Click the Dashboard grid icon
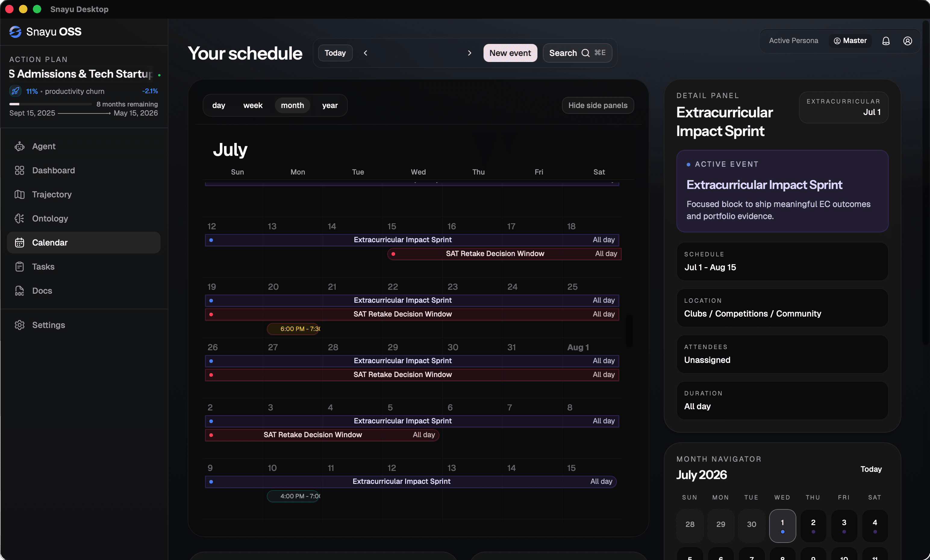Screen dimensions: 930x560 20,170
